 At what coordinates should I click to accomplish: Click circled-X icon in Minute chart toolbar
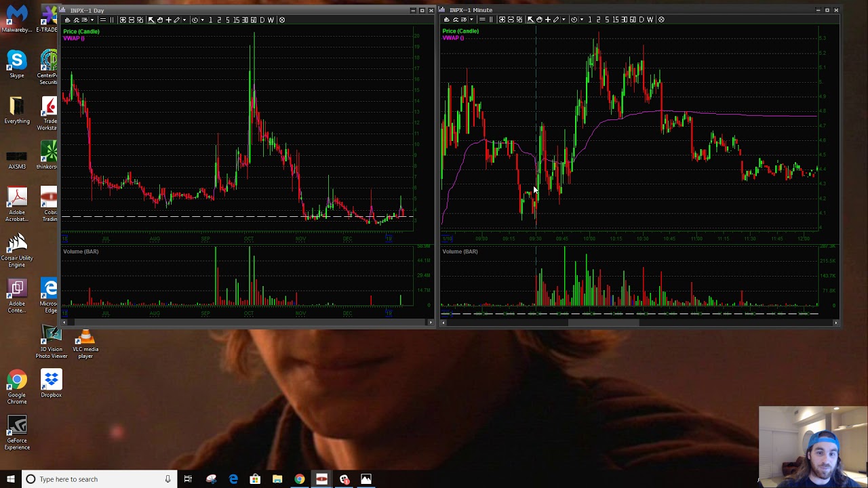click(661, 20)
